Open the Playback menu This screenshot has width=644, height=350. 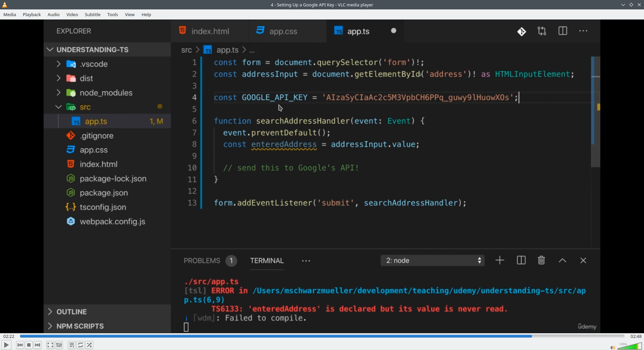32,14
